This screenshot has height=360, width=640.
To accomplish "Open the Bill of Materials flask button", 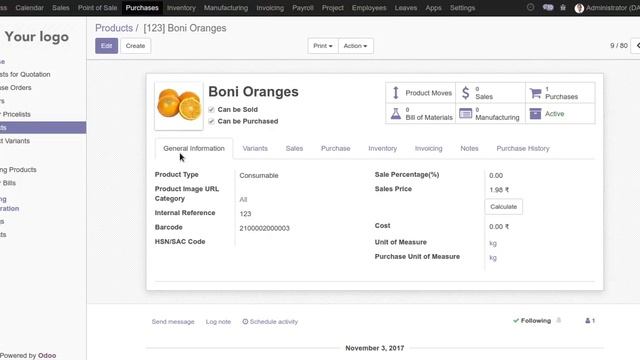I will [x=420, y=113].
